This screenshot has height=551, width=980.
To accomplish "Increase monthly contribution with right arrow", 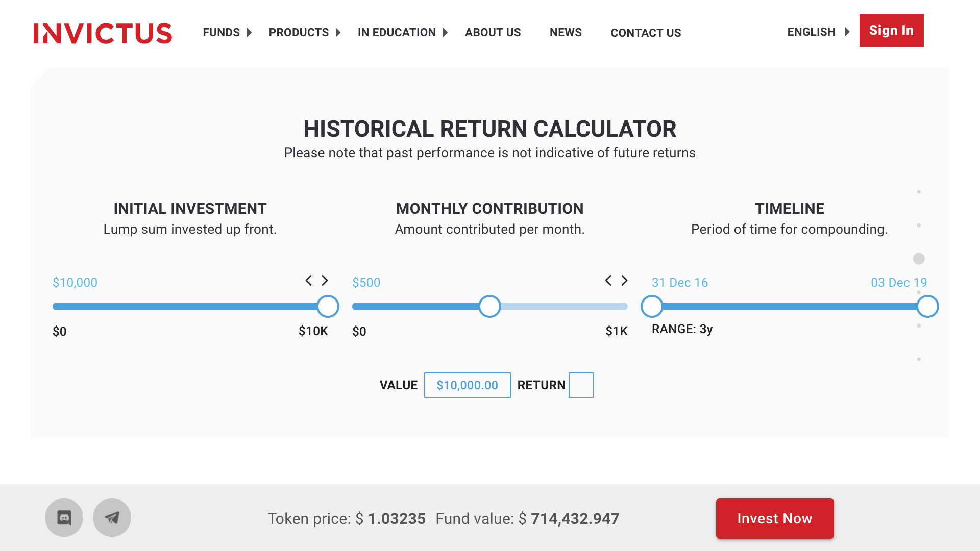I will click(x=624, y=280).
